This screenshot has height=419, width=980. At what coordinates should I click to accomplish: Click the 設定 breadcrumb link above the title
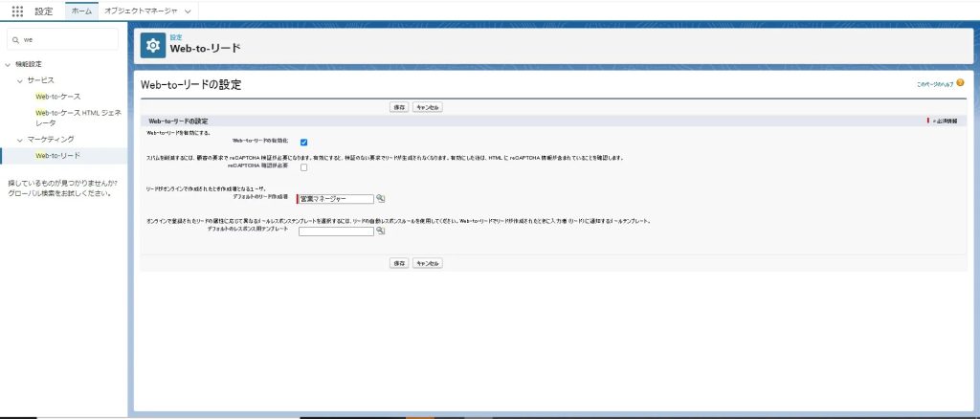(x=176, y=37)
